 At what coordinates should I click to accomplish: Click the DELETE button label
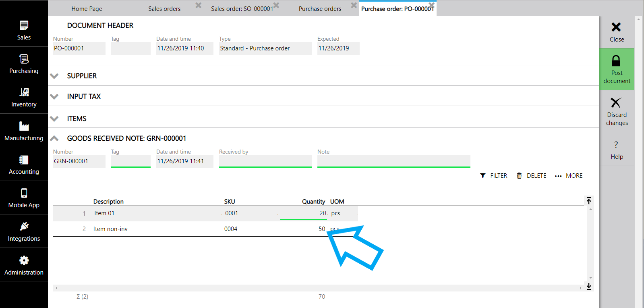[536, 176]
